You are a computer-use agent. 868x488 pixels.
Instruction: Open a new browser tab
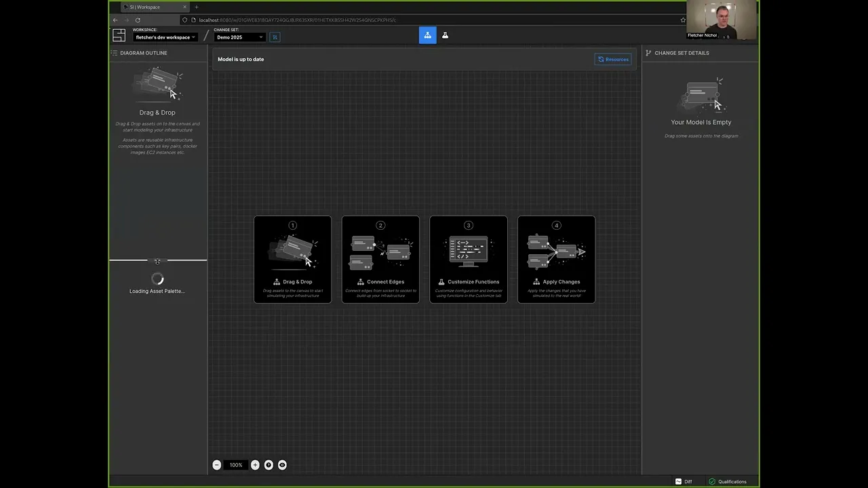point(197,7)
